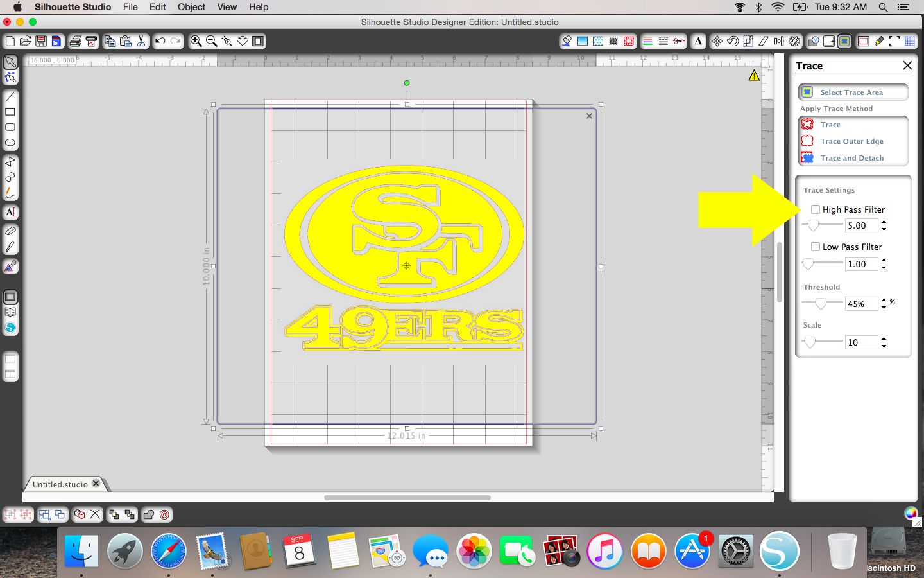924x578 pixels.
Task: Increase Low Pass Filter value stepper
Action: coord(884,261)
